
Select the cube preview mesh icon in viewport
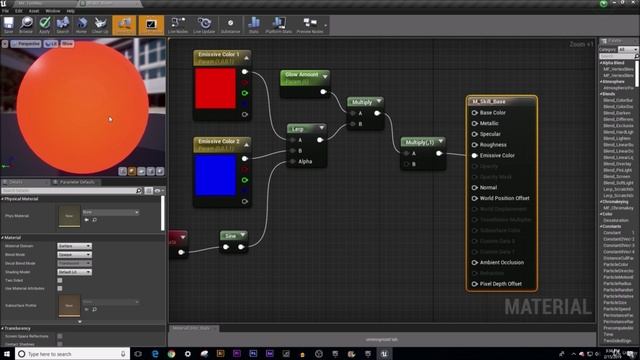(151, 171)
